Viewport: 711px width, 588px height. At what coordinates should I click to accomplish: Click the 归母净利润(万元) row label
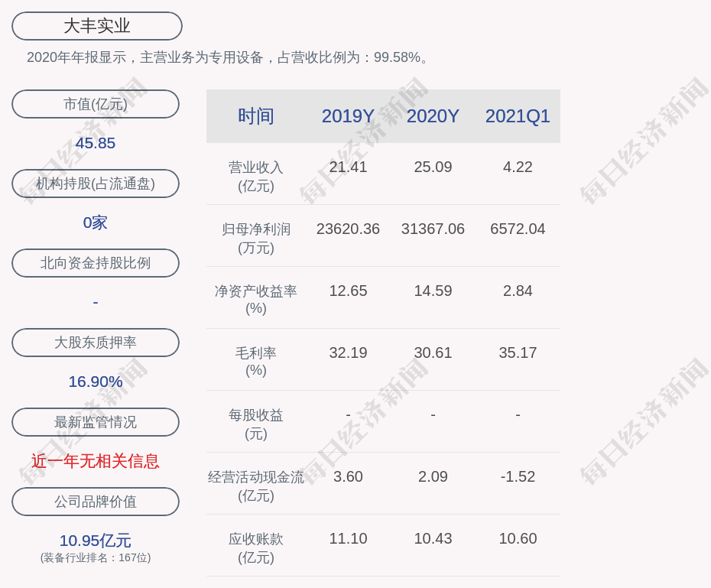256,239
